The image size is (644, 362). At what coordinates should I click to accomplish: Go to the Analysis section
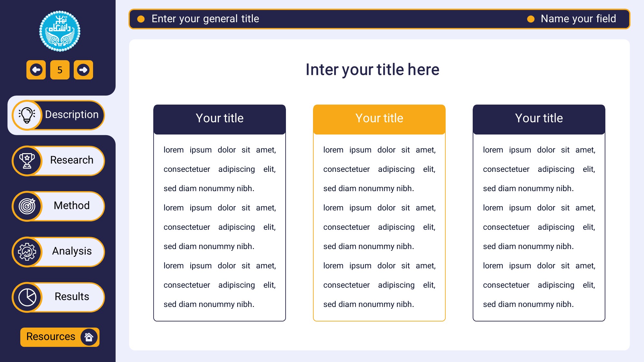pyautogui.click(x=72, y=251)
